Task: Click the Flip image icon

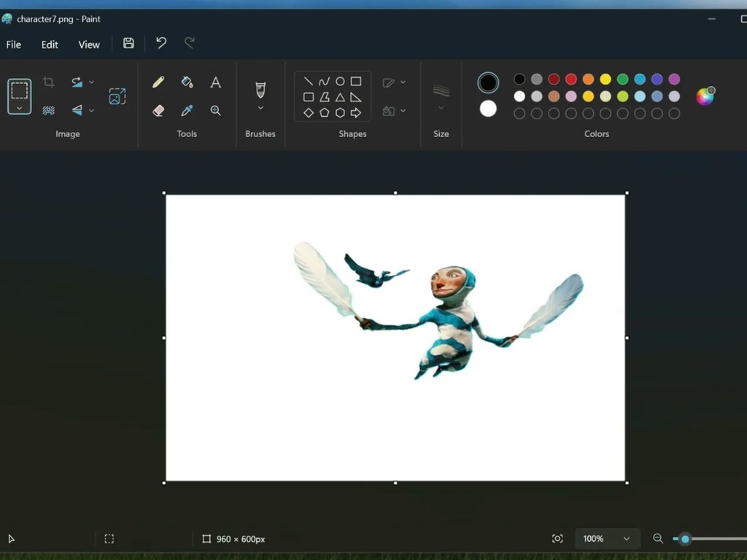Action: pyautogui.click(x=77, y=111)
